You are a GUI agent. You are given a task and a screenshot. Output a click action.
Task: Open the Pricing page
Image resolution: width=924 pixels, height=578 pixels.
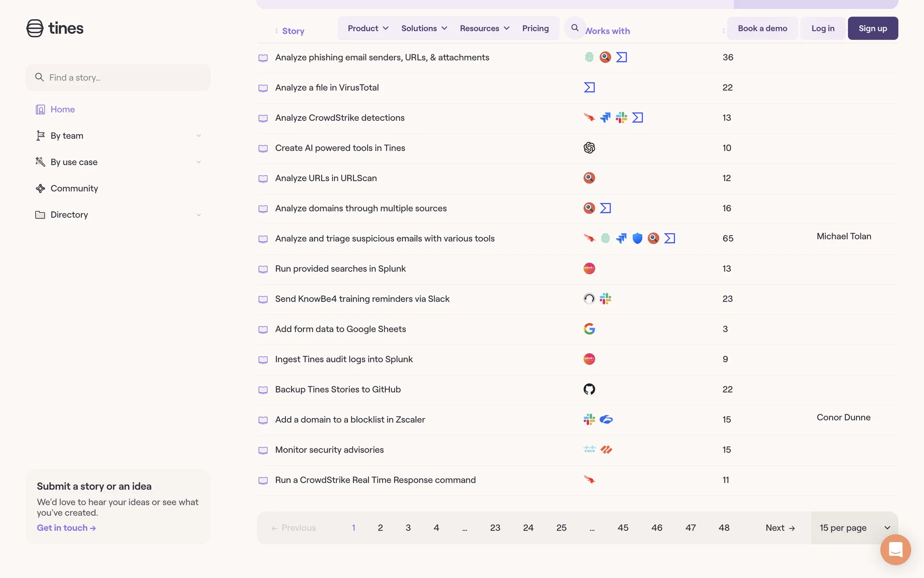[535, 28]
